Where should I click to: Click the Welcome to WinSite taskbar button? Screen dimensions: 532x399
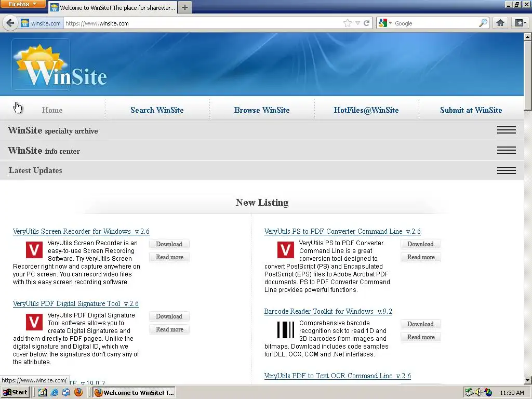pos(135,393)
